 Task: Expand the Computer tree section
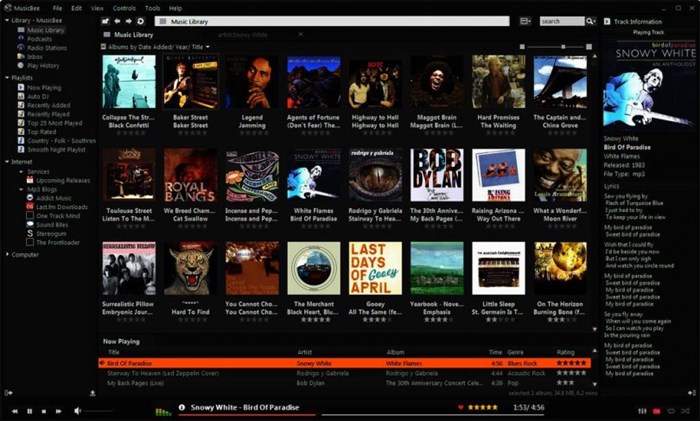point(7,254)
